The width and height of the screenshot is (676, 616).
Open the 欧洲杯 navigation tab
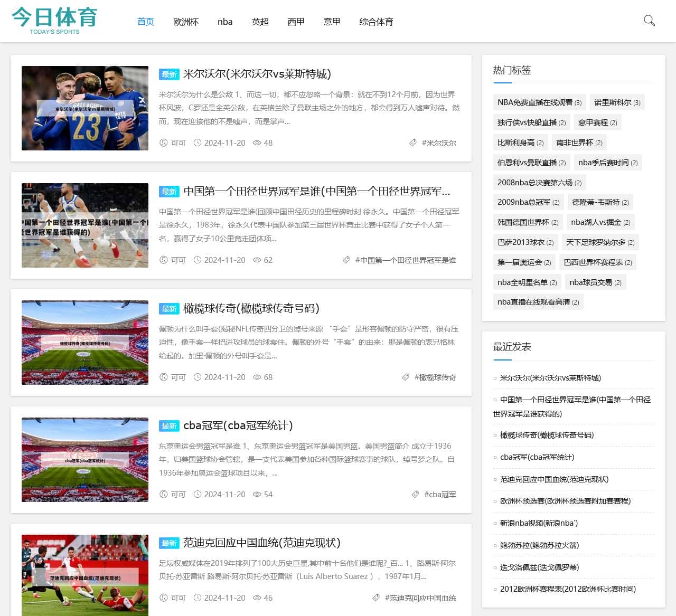click(186, 22)
